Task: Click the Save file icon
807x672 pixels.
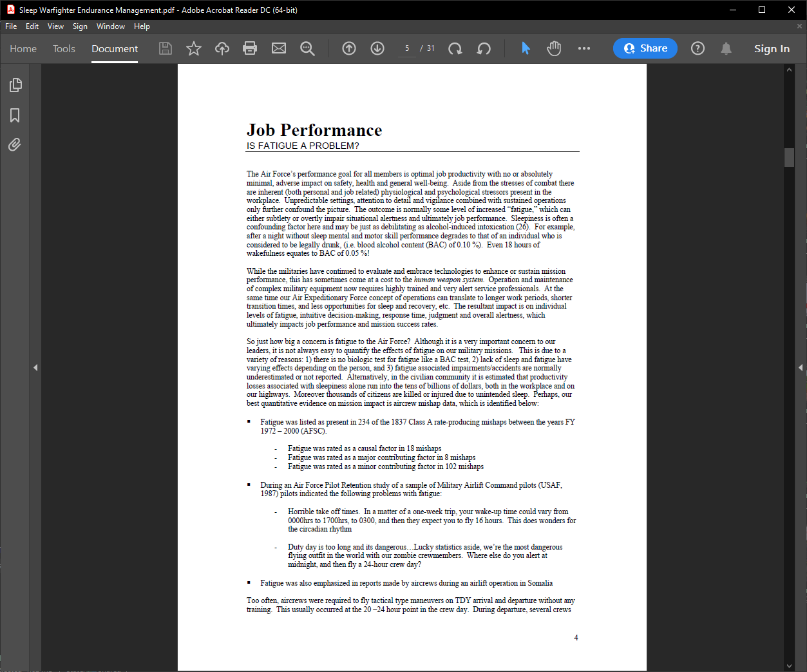Action: [x=166, y=48]
